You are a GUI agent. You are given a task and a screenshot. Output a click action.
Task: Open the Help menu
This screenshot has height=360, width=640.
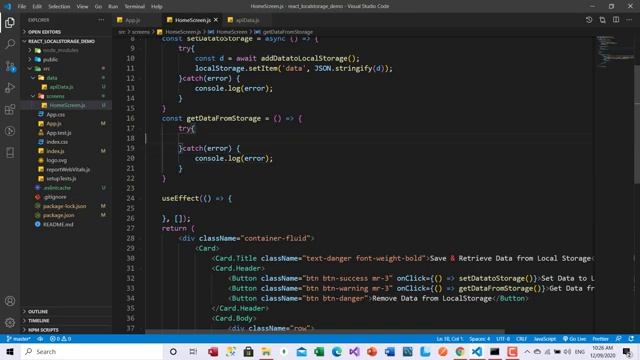[x=157, y=6]
